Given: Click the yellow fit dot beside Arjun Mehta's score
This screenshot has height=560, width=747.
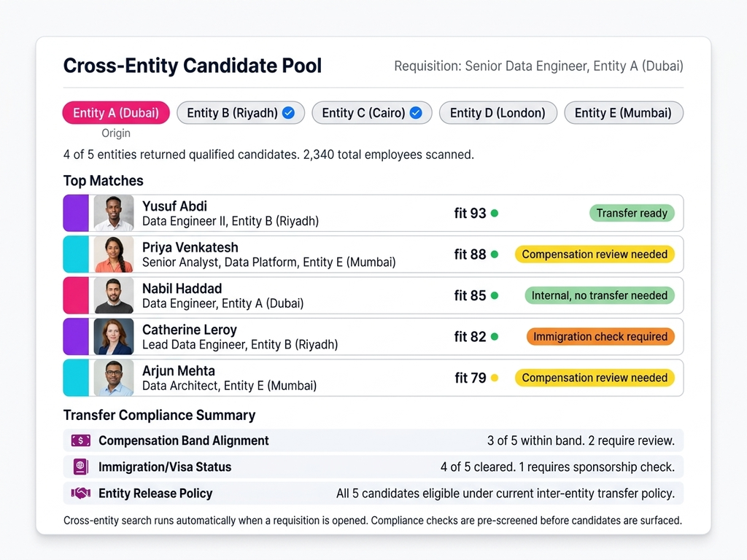Looking at the screenshot, I should pos(495,378).
